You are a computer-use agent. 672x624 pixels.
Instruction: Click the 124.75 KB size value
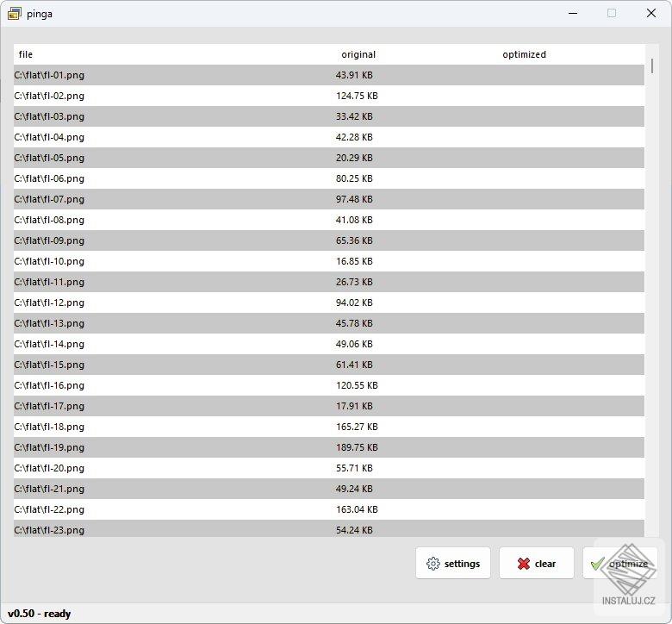click(357, 96)
